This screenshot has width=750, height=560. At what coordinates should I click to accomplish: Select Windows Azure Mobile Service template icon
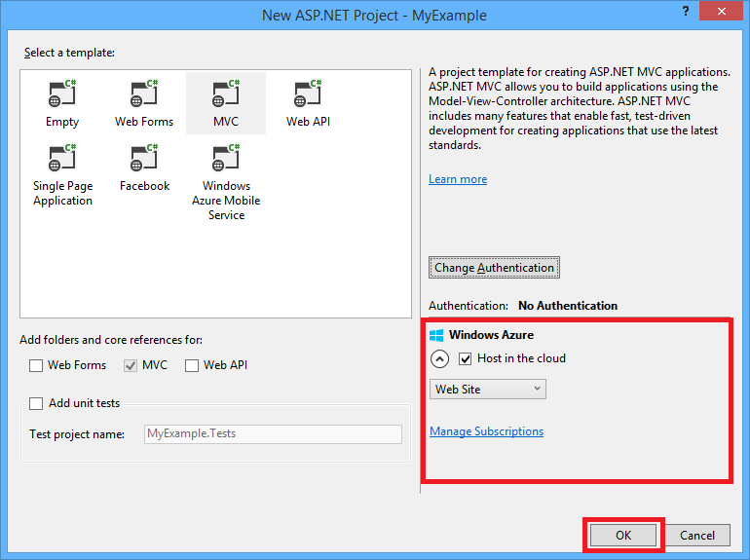click(226, 158)
